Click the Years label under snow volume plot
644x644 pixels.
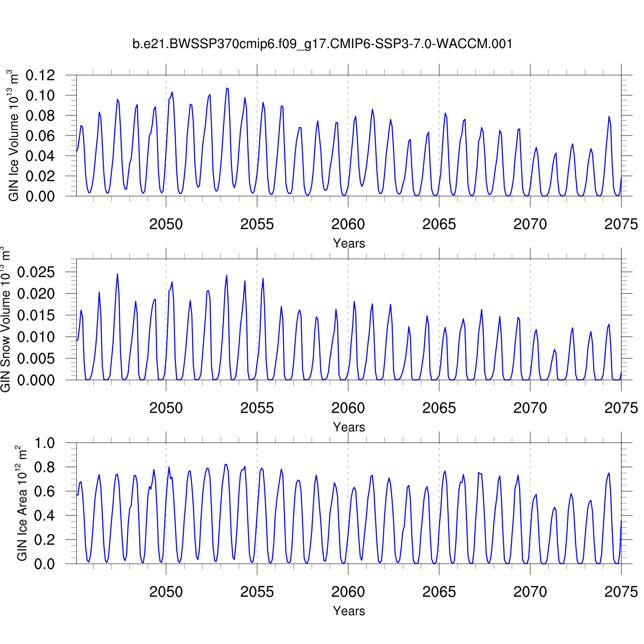tap(349, 427)
